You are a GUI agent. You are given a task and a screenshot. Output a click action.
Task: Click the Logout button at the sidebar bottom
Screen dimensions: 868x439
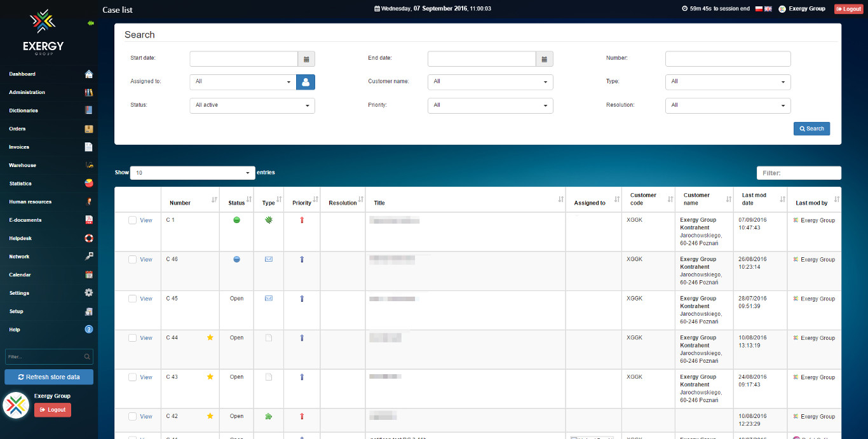53,410
